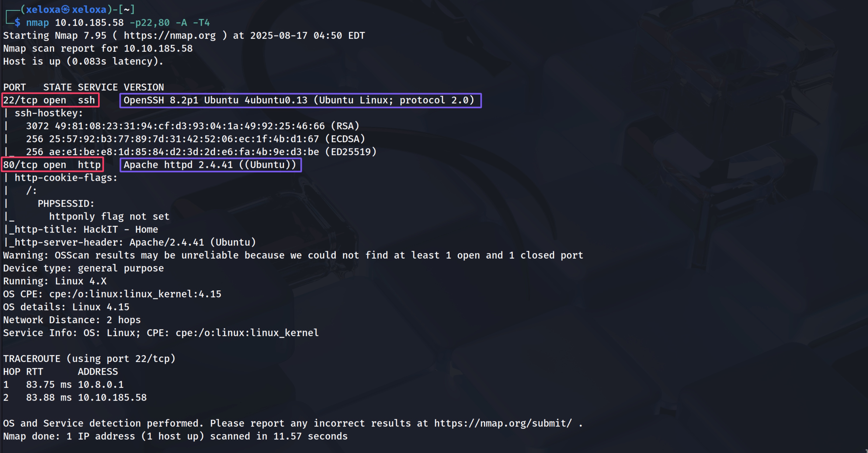Click the Network Distance 2 hops line
868x453 pixels.
72,320
